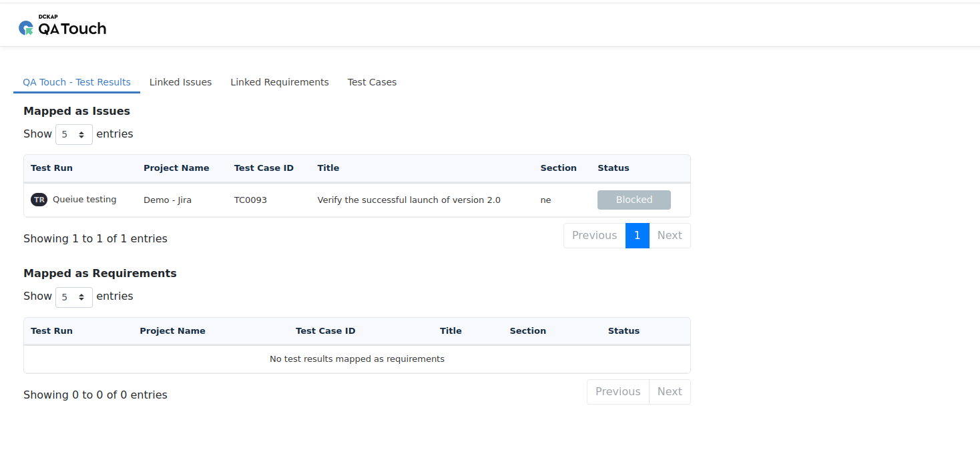Open the Test Cases tab
The width and height of the screenshot is (980, 464).
372,82
